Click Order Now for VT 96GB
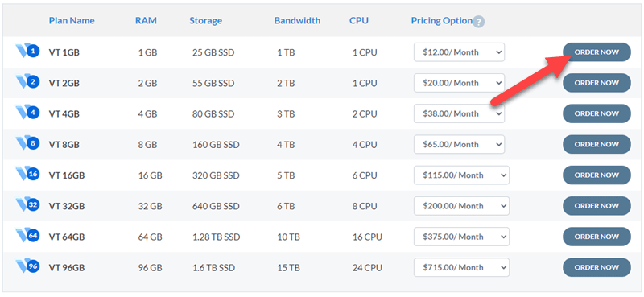Screen dimensions: 644x297 (x=597, y=268)
